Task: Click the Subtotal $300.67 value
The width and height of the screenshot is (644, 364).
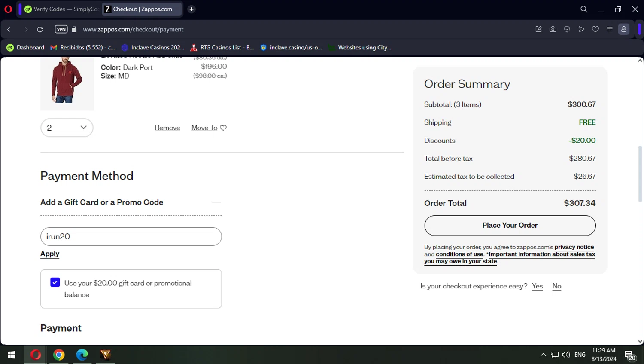Action: [x=582, y=104]
